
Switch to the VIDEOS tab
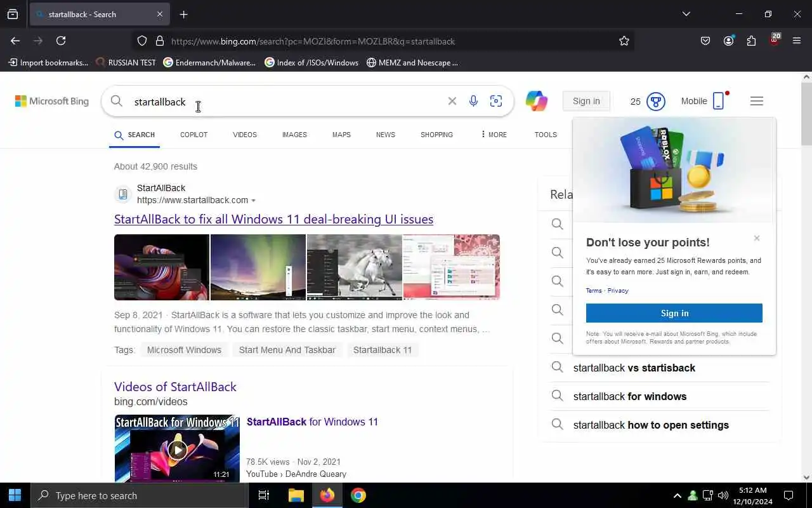(245, 135)
